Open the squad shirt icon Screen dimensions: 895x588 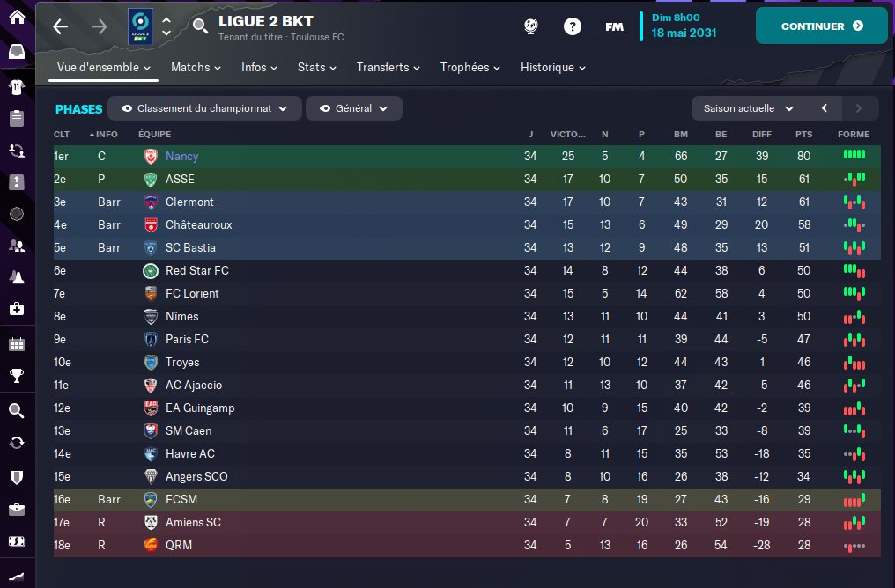pos(17,86)
